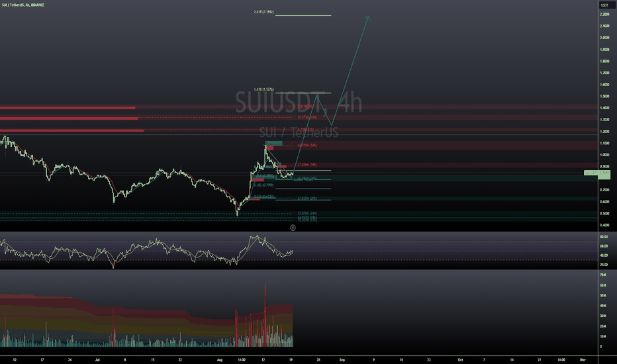
Task: Select the green projection arrow path tip
Action: click(x=368, y=18)
